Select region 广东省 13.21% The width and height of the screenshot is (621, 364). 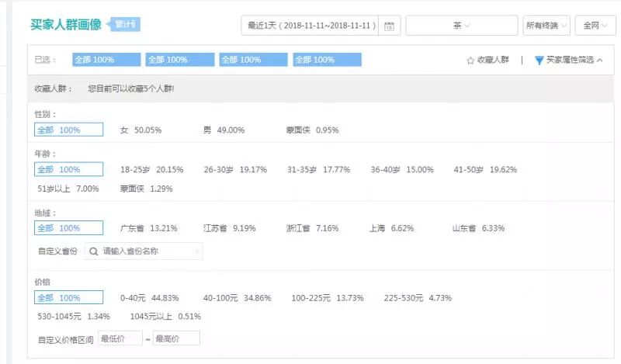pyautogui.click(x=148, y=228)
